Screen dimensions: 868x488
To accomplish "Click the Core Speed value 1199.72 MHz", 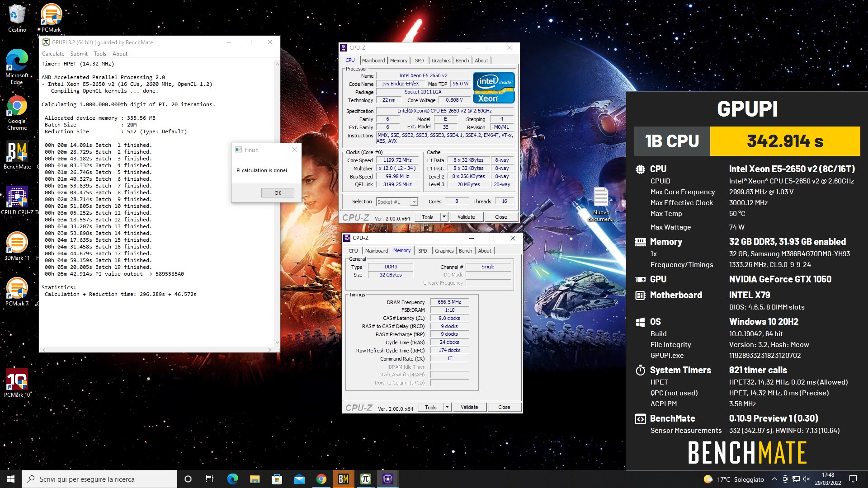I will pos(398,160).
